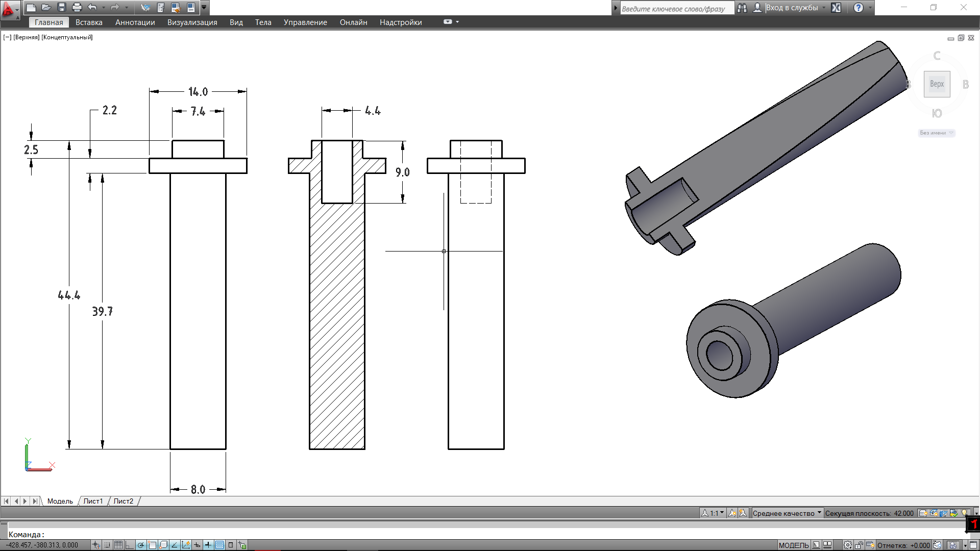Switch to the Лист1 layout tab
Screen dimensions: 980x551
(93, 501)
